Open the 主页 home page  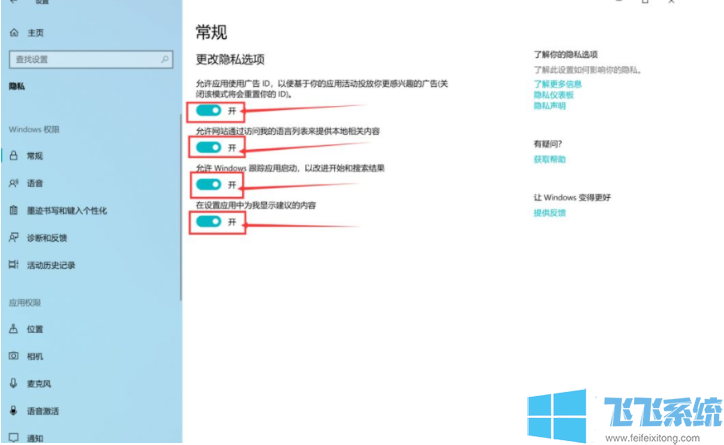point(36,33)
